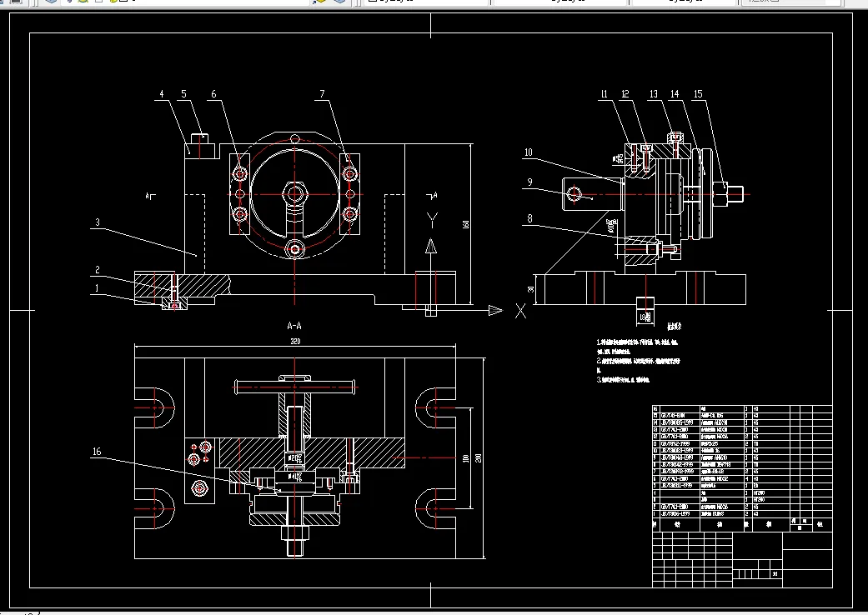Click part callout number 15
Screen dimensions: 868x615
(x=698, y=94)
